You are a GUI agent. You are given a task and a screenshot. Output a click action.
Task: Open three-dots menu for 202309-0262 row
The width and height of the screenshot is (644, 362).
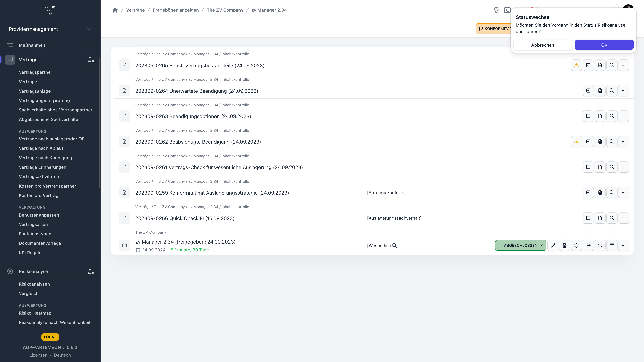click(624, 142)
